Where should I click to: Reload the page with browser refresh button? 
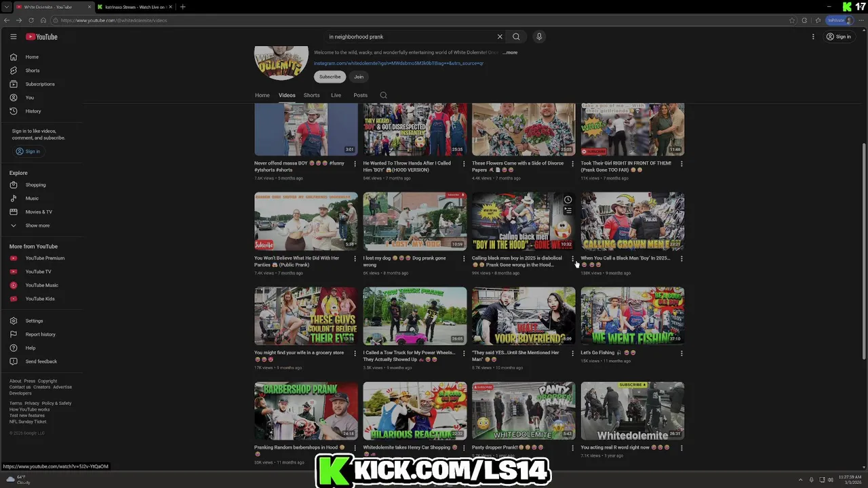(31, 20)
